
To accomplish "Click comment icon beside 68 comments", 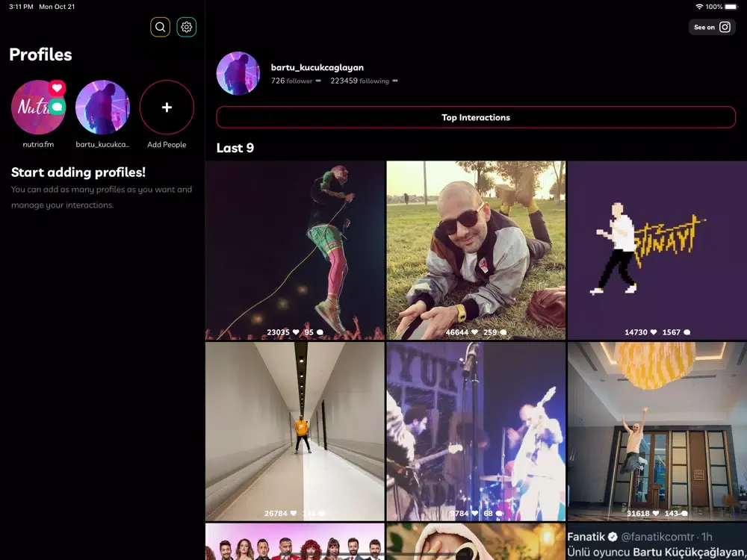I will pos(499,514).
